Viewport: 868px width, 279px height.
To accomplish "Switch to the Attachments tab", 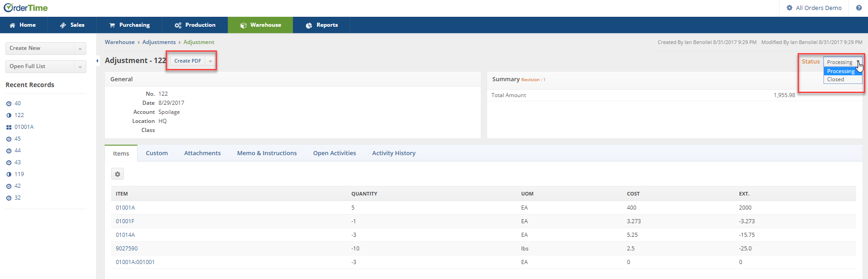I will coord(202,153).
